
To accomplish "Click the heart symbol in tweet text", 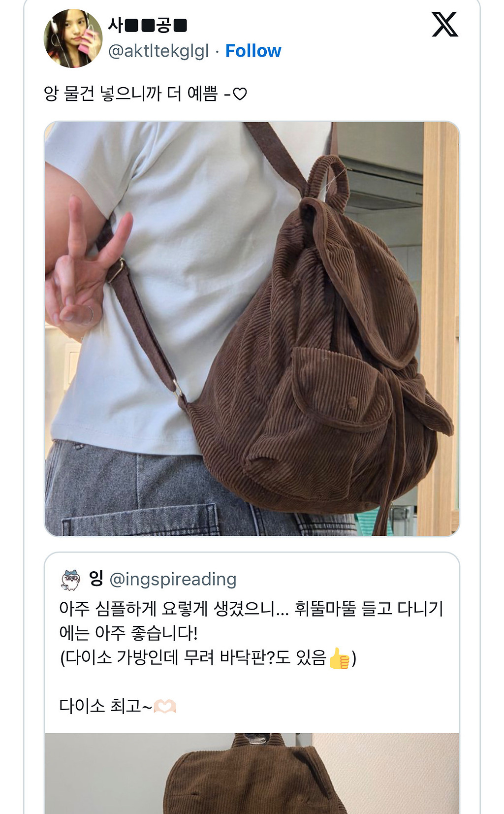I will pyautogui.click(x=240, y=94).
